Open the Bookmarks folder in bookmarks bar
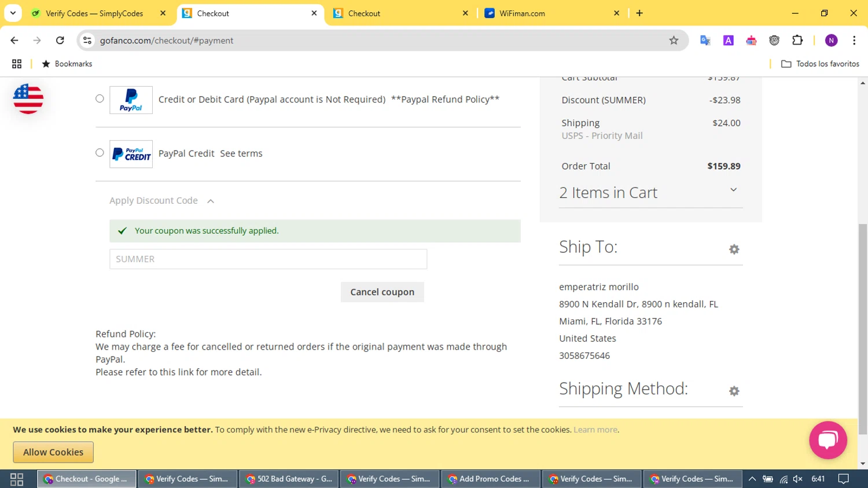This screenshot has height=488, width=868. tap(67, 64)
